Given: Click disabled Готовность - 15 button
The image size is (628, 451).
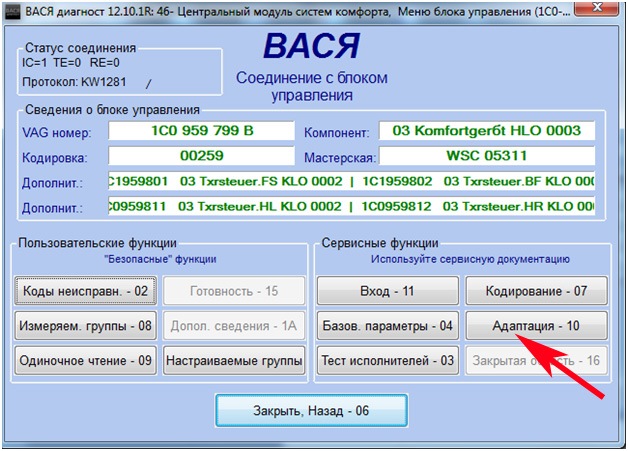Looking at the screenshot, I should point(234,290).
